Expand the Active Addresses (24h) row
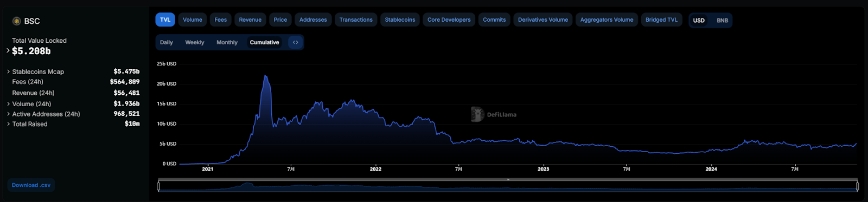The width and height of the screenshot is (868, 202). pos(8,114)
